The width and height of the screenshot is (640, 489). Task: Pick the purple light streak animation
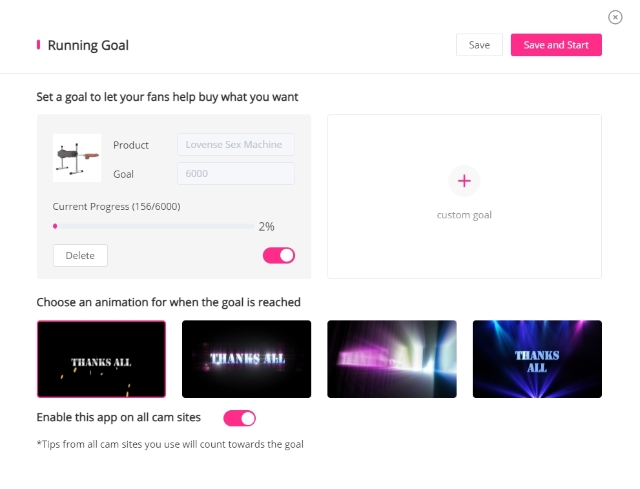point(392,359)
